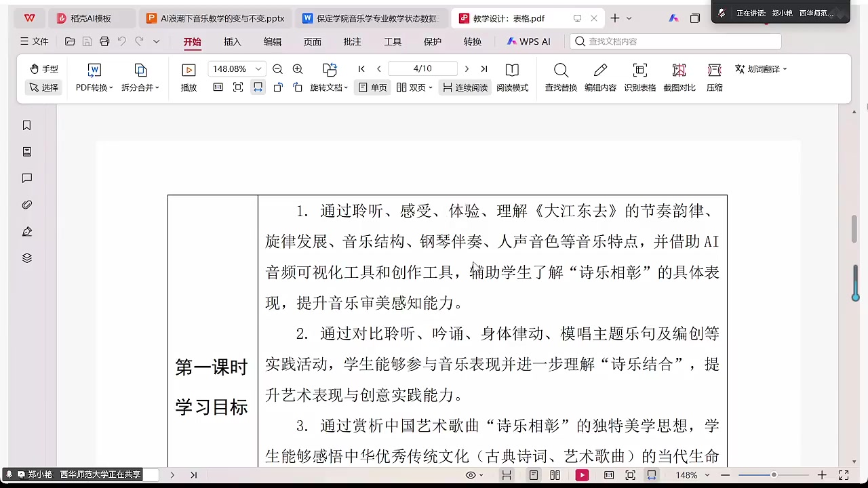This screenshot has height=488, width=868.
Task: Open the Protect (保护) ribbon tab
Action: (x=433, y=42)
